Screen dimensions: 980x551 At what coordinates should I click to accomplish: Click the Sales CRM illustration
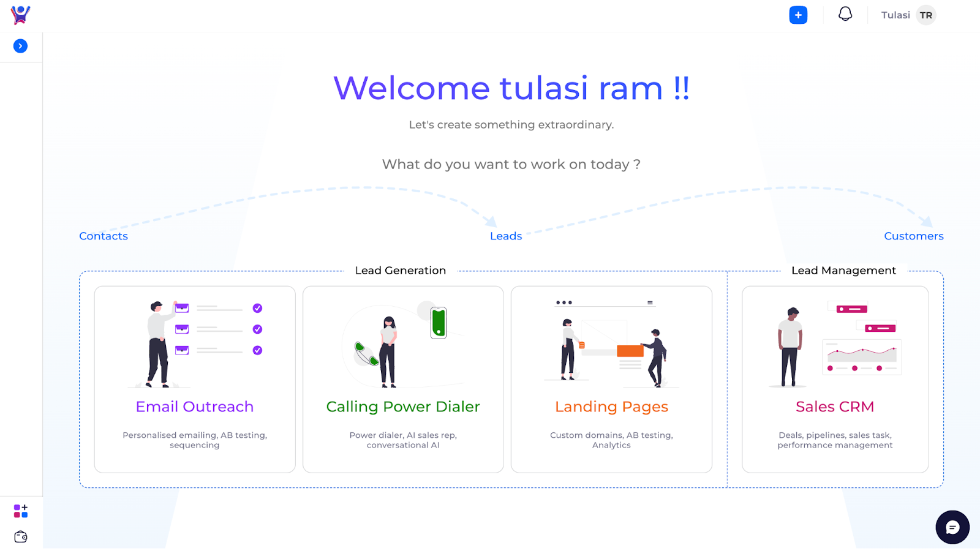(x=835, y=344)
